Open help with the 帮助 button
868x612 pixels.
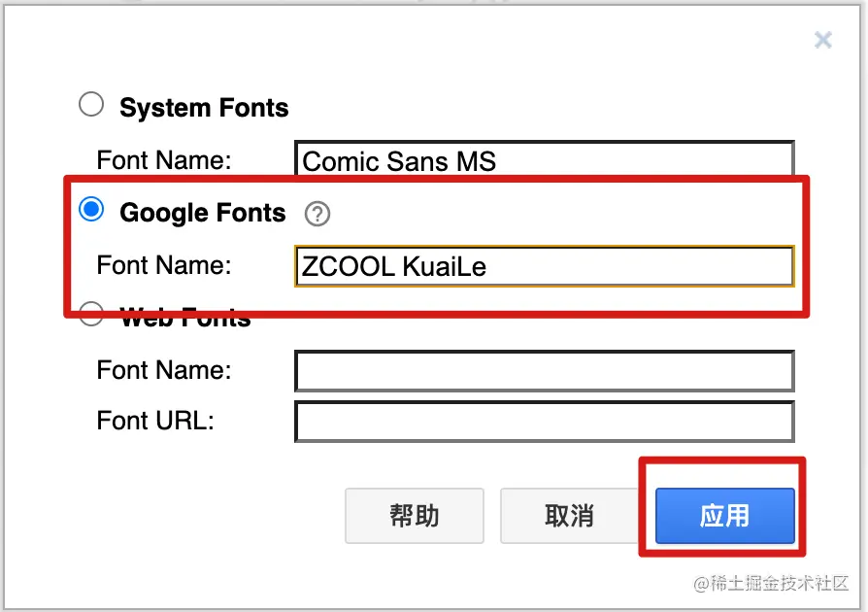coord(415,516)
